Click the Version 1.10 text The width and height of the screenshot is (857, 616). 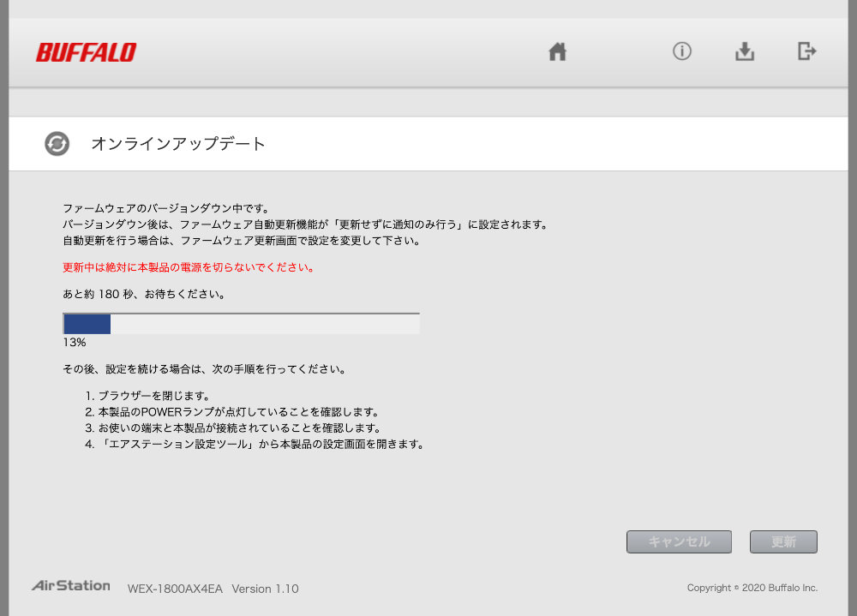click(265, 589)
